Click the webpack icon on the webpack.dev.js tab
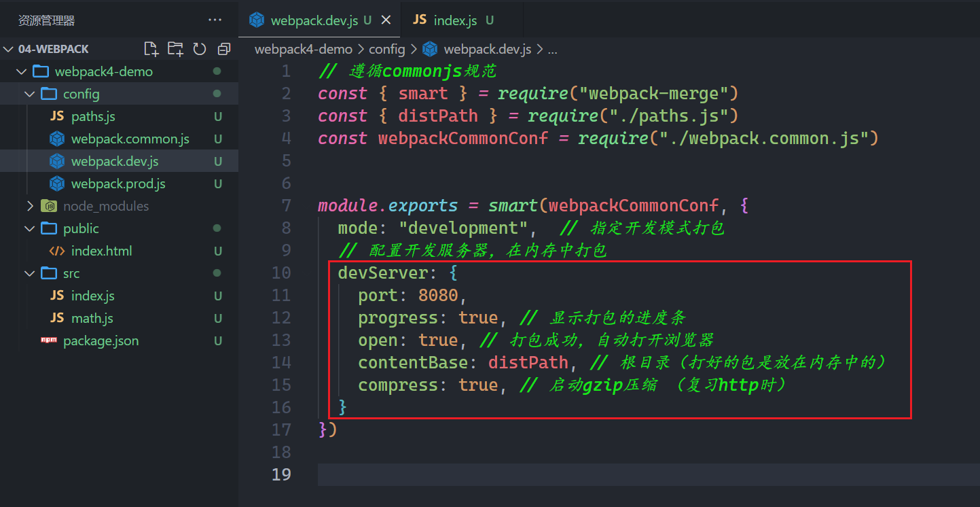 point(257,20)
